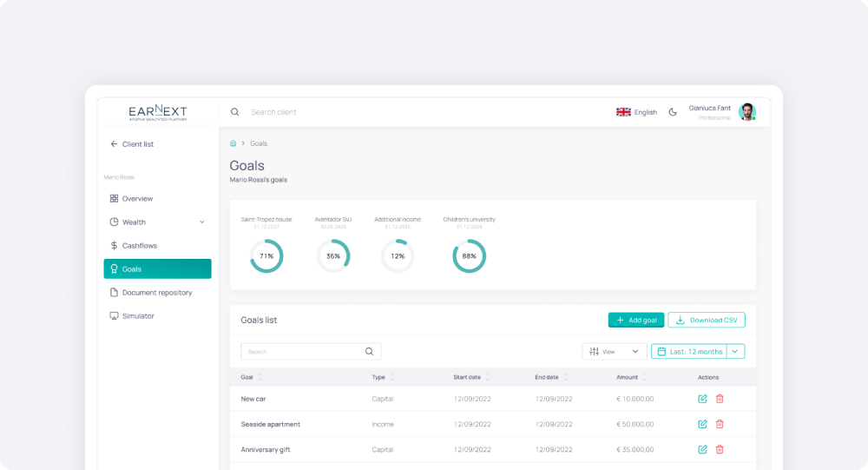Click the home icon in breadcrumb
Image resolution: width=868 pixels, height=470 pixels.
[x=233, y=143]
